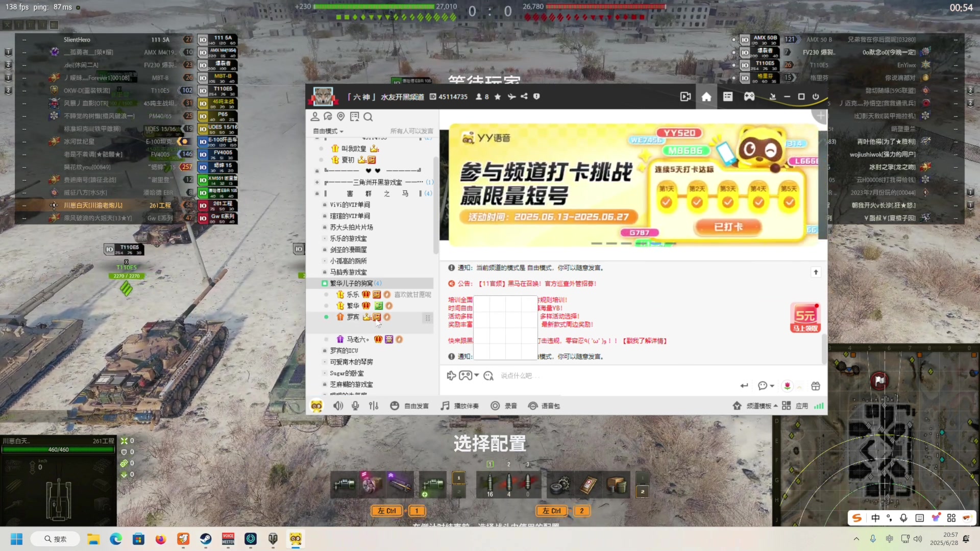The image size is (980, 551).
Task: Click the channel wolf avatar
Action: [323, 96]
